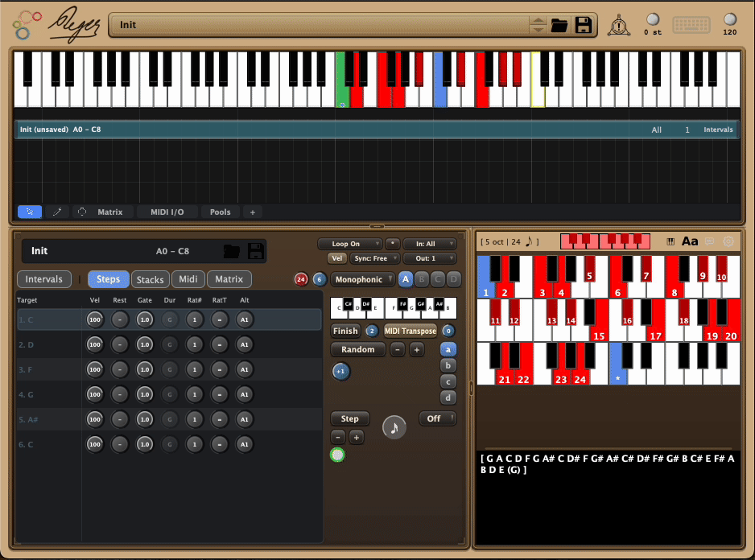Click the plus button below Step
Viewport: 755px width, 560px height.
357,437
